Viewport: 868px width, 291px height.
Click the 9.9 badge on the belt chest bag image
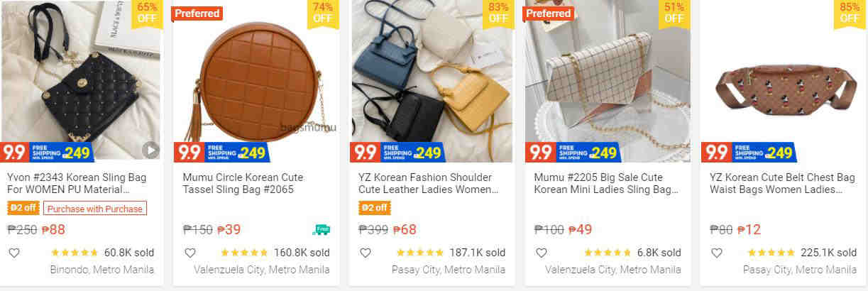click(749, 152)
